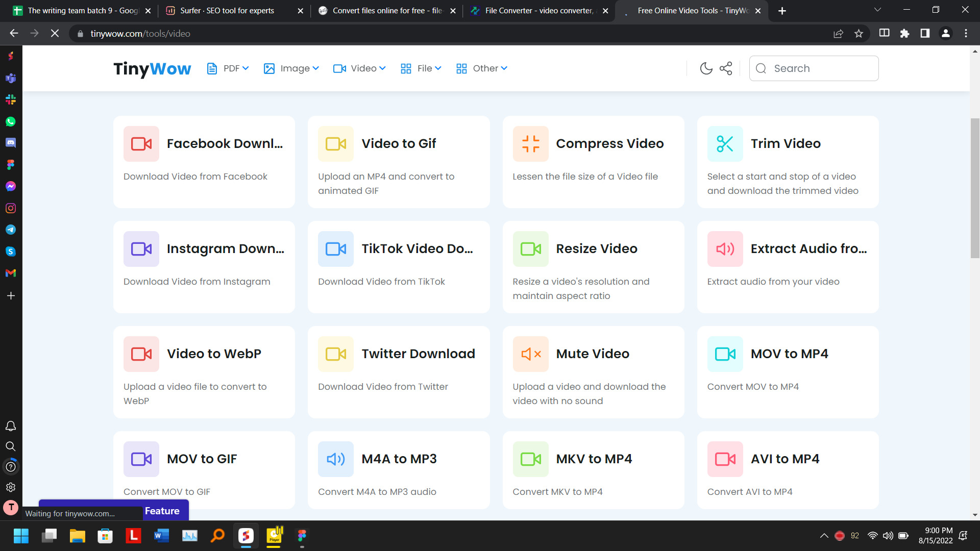Click the share icon in TinyWow header

(726, 68)
